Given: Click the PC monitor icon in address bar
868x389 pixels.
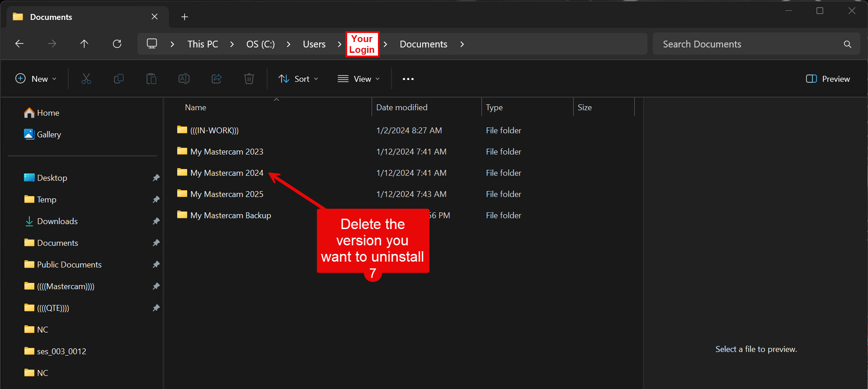Looking at the screenshot, I should tap(152, 44).
